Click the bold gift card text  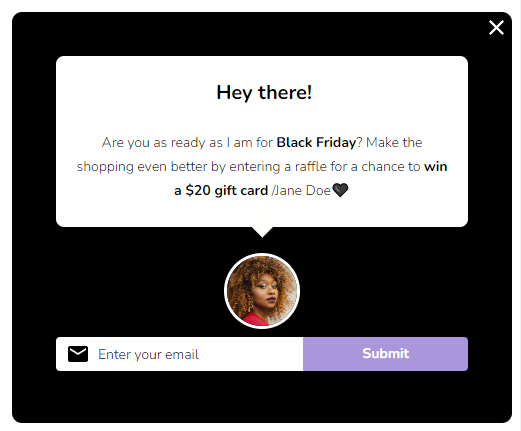241,191
